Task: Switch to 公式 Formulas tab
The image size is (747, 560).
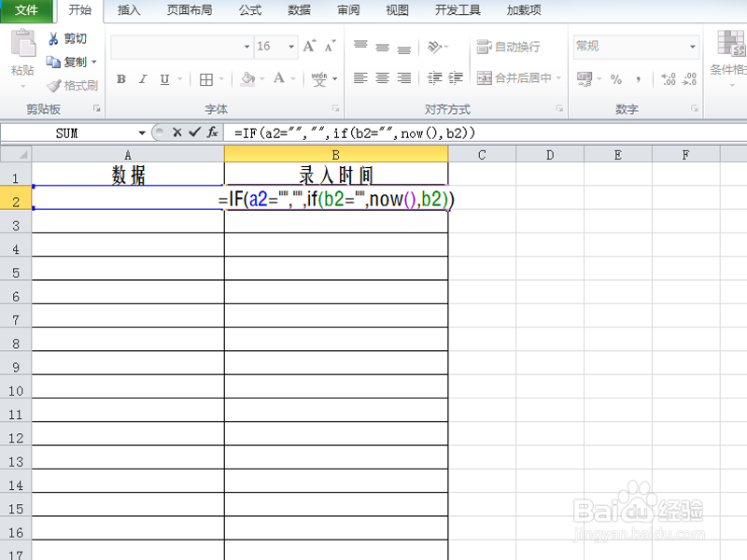Action: (x=250, y=10)
